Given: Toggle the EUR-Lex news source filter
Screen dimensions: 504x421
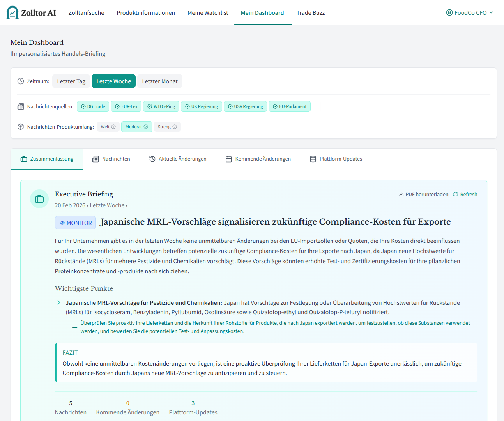Looking at the screenshot, I should point(126,106).
